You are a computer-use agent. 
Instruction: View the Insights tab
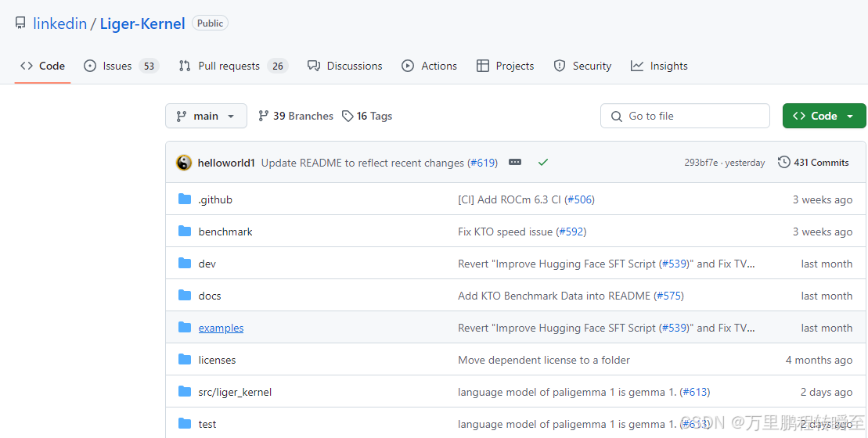tap(659, 66)
